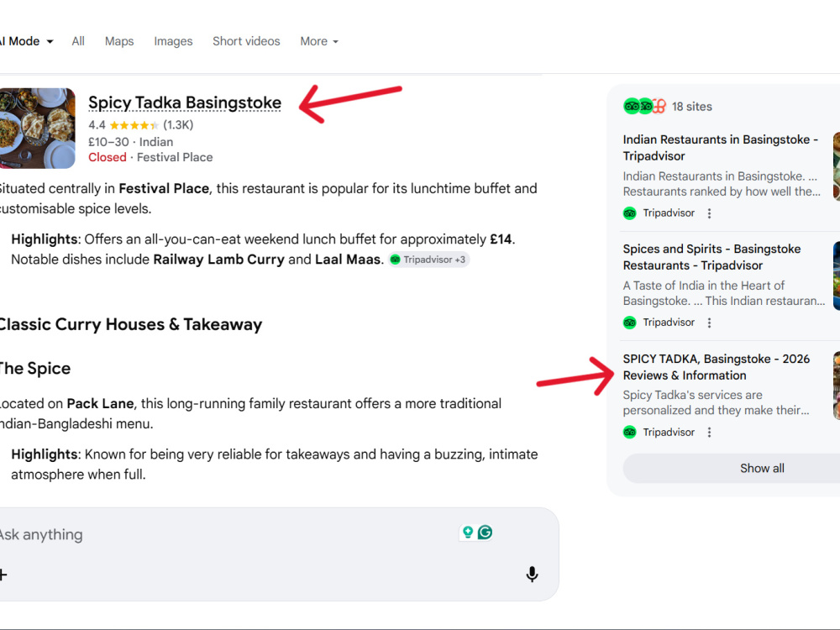This screenshot has height=630, width=840.
Task: Click the Show all sources button
Action: (732, 468)
